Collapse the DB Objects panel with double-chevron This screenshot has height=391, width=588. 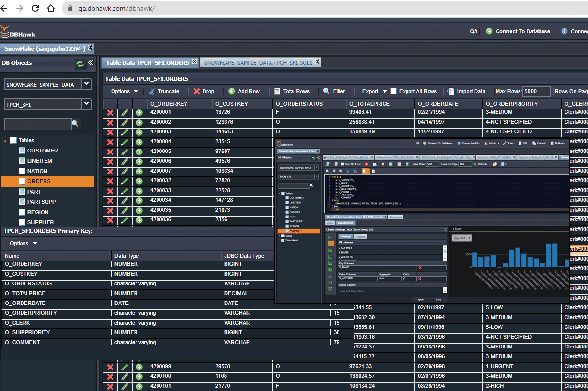91,63
